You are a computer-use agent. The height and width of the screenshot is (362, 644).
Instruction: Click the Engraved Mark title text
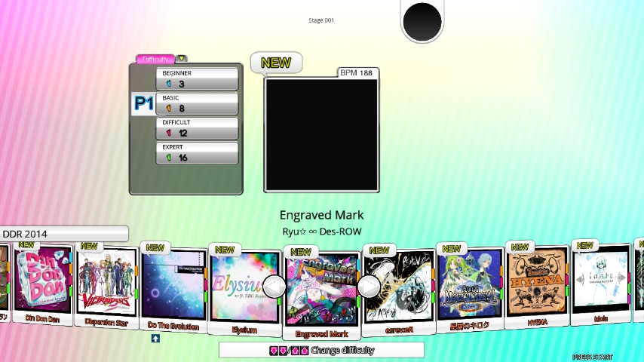[321, 215]
